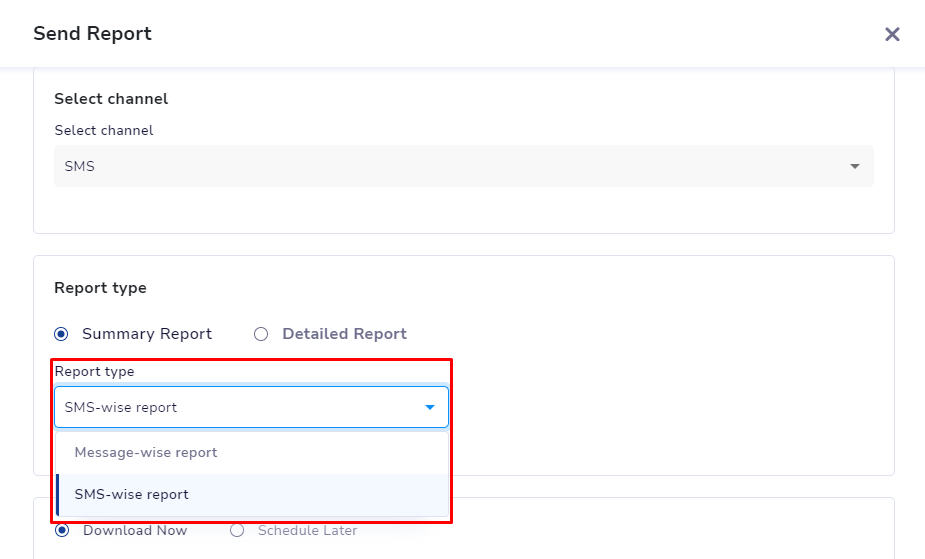Click the Summary Report label text

147,334
